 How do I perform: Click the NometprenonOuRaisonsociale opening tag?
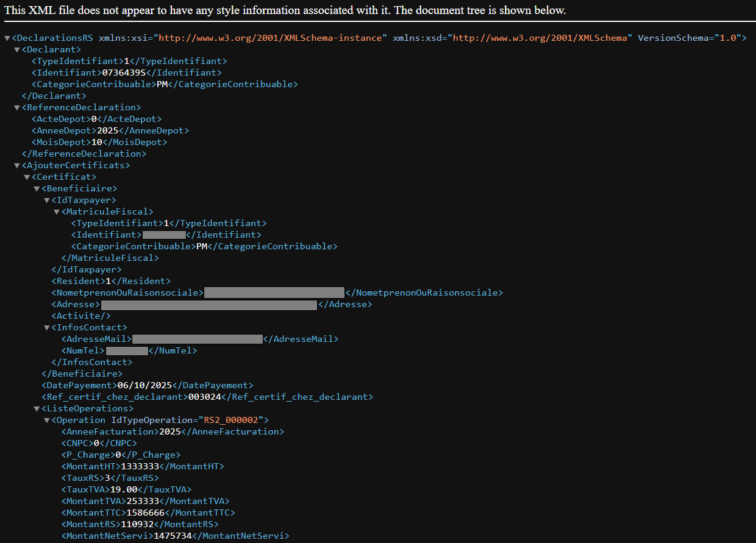click(x=127, y=293)
